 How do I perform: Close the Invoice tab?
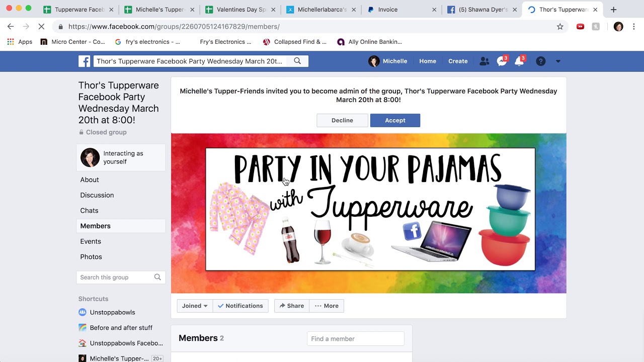tap(434, 10)
